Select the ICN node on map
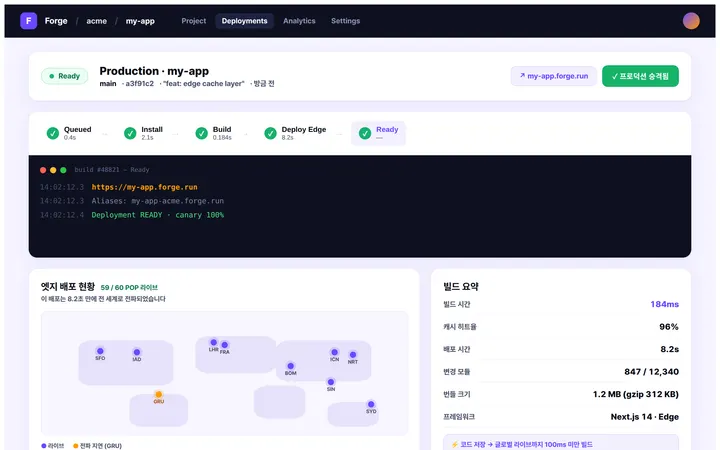Image resolution: width=720 pixels, height=450 pixels. (334, 352)
